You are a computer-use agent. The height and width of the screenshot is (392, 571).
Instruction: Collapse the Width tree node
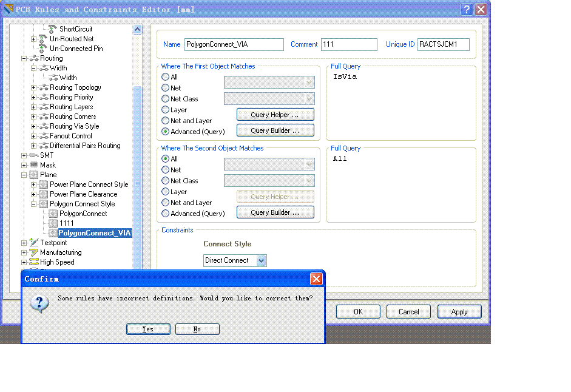[33, 68]
